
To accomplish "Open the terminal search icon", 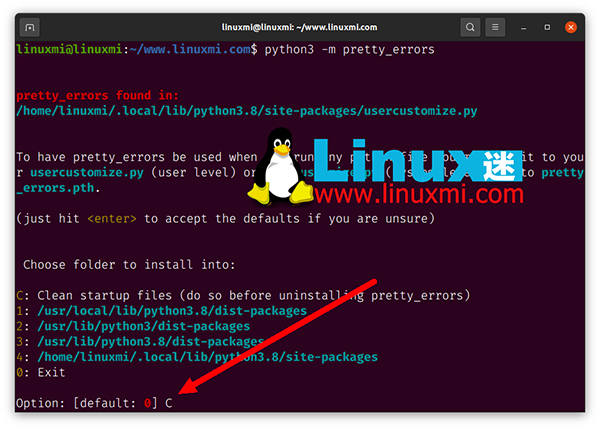I will [x=470, y=27].
